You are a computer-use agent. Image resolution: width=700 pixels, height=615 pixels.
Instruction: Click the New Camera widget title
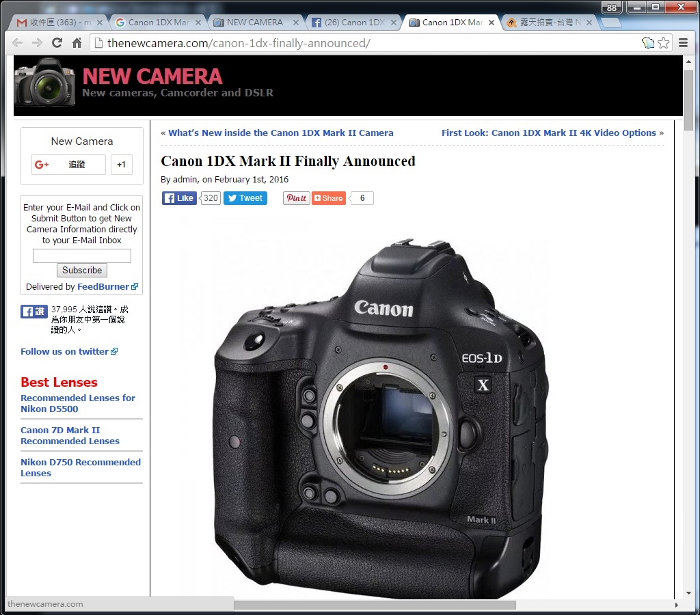(x=82, y=141)
